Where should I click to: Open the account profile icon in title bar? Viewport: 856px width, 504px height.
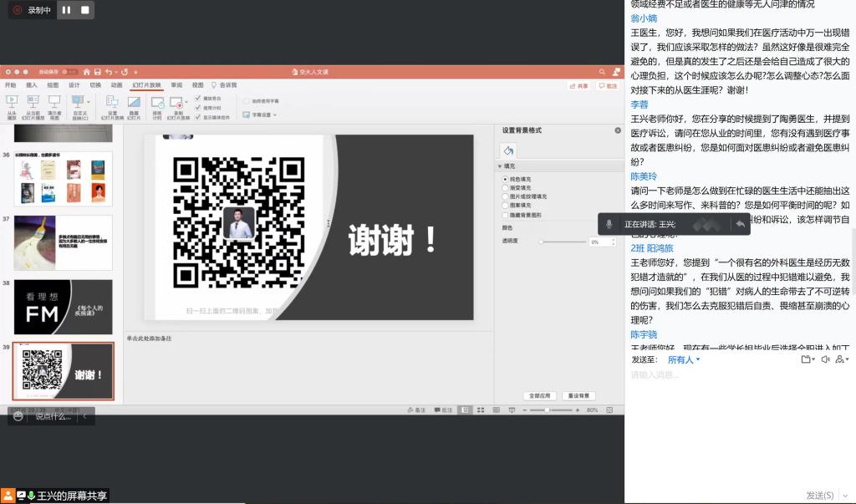click(616, 72)
